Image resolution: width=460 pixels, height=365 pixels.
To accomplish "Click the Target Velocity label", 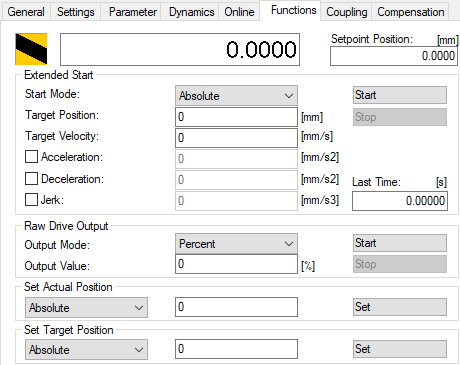I will (x=62, y=136).
